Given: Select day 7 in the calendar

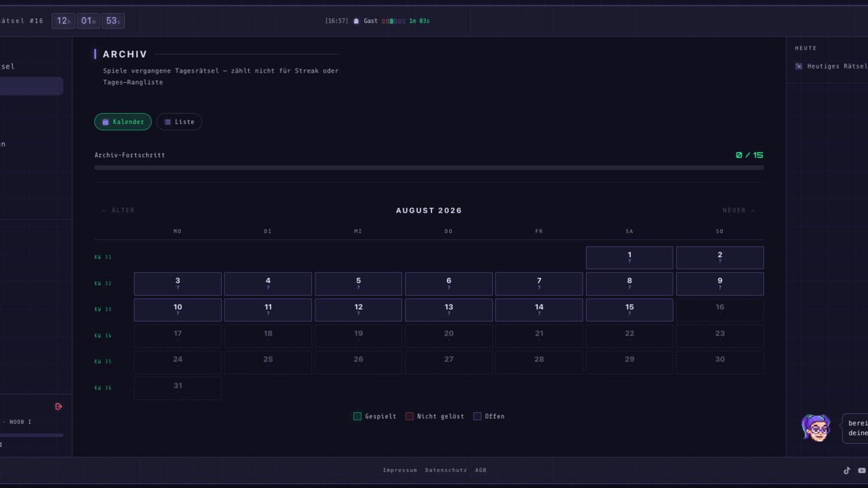Looking at the screenshot, I should coord(539,284).
